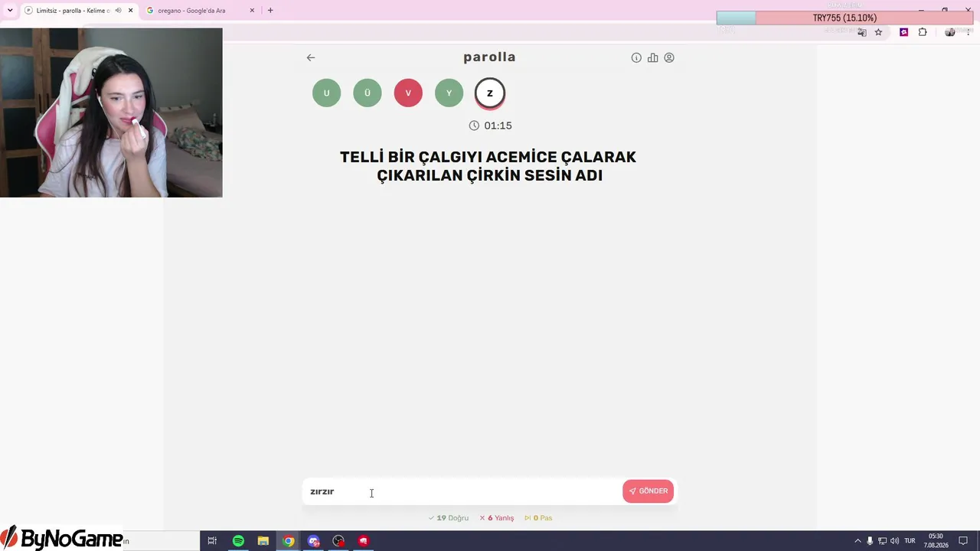Click the translate page icon

(x=862, y=32)
